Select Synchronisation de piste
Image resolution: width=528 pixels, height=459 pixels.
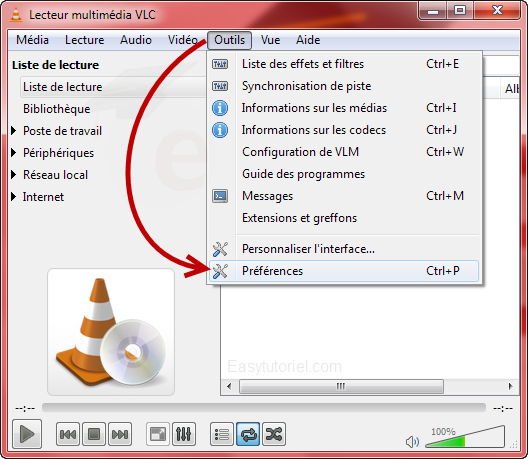coord(344,86)
